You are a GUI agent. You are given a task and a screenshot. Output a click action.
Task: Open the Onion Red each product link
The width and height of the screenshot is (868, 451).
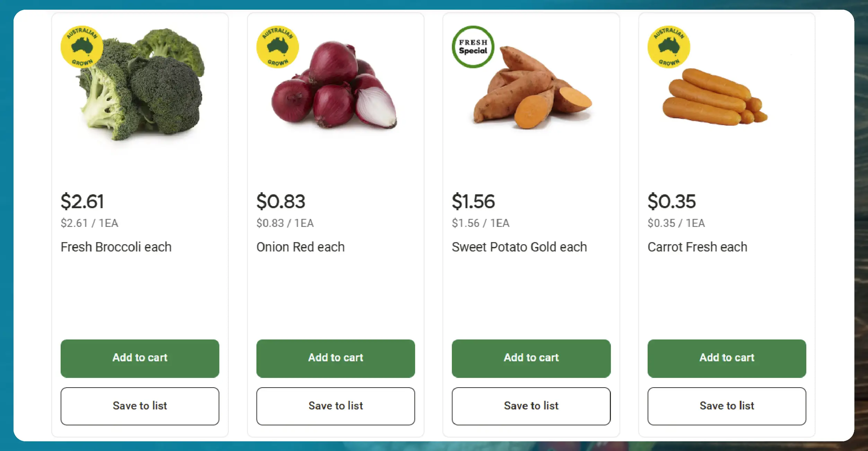click(300, 247)
